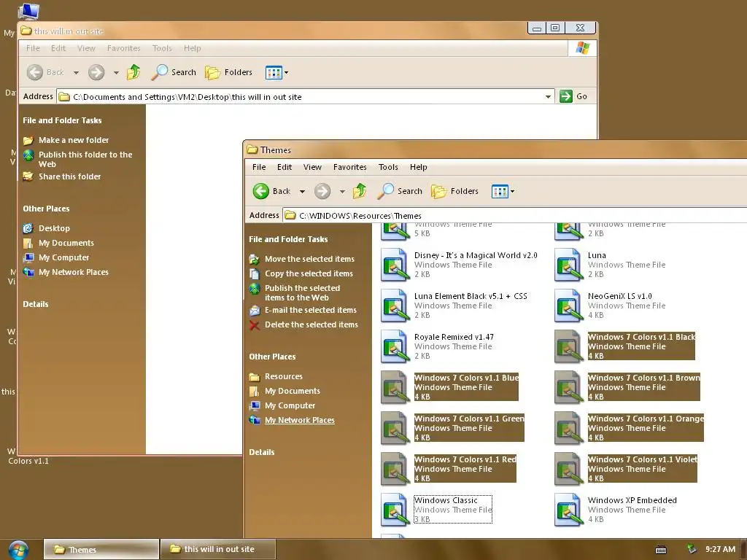Open My Computer in Themes Other Places
This screenshot has height=560, width=747.
[290, 405]
